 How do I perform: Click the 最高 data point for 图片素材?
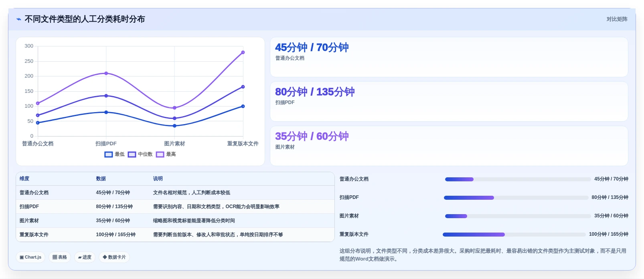pos(174,108)
